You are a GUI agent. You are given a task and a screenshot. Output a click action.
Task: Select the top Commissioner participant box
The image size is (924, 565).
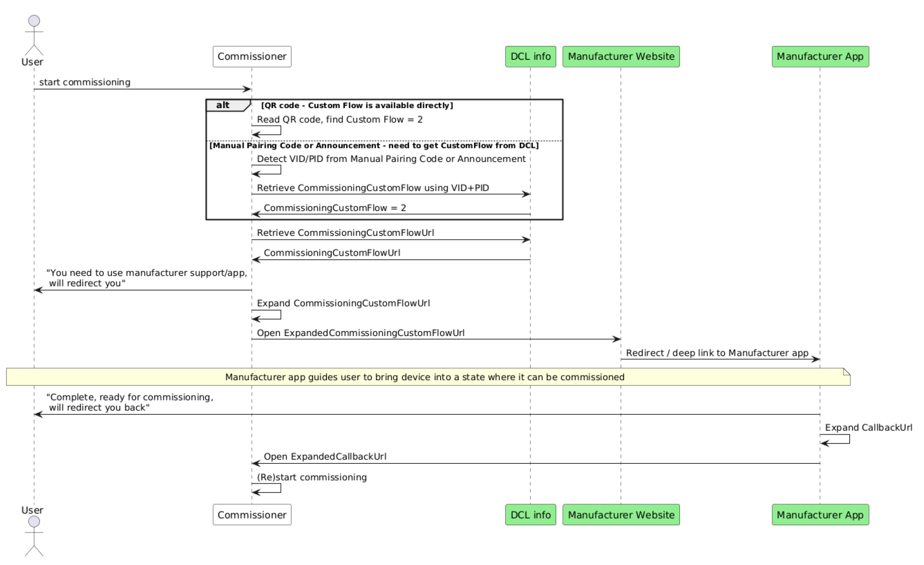click(252, 56)
